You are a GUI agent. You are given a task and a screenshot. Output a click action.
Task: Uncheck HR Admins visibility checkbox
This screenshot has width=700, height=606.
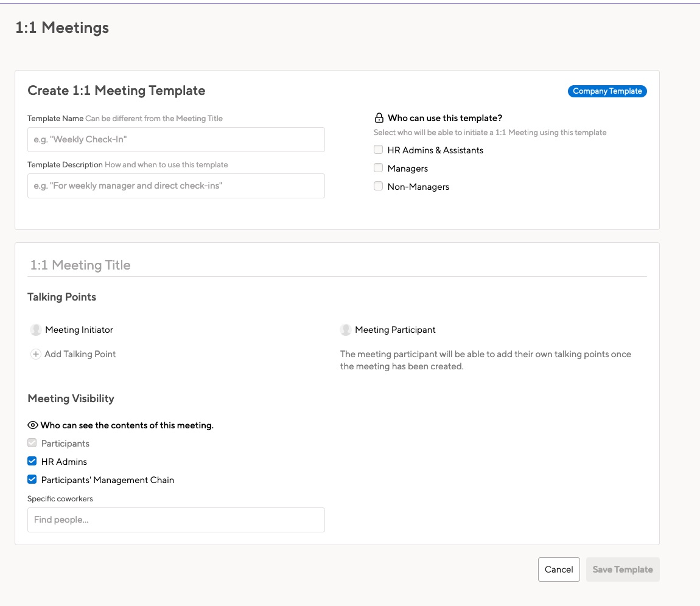(x=32, y=461)
